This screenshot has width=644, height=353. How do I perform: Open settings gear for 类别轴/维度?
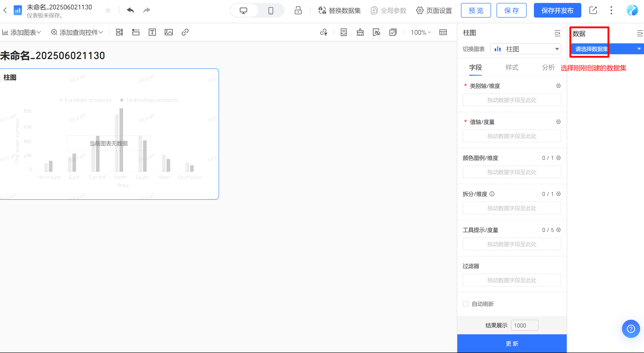558,86
